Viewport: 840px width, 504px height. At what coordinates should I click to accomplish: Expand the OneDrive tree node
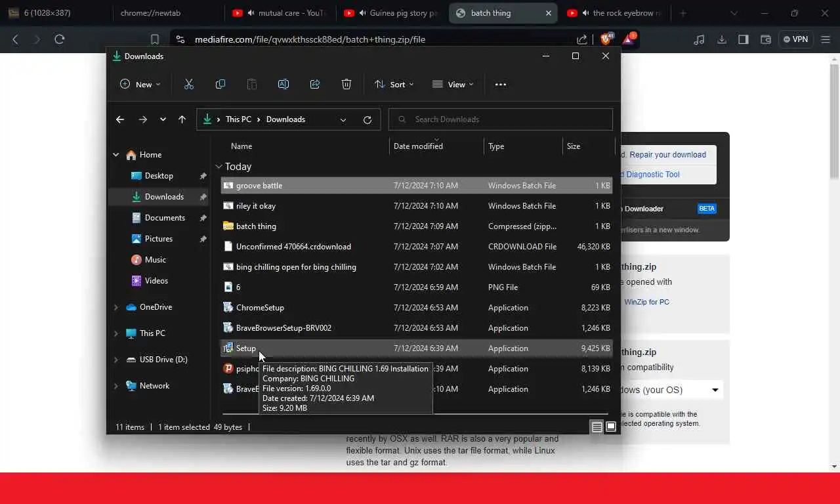click(x=116, y=307)
